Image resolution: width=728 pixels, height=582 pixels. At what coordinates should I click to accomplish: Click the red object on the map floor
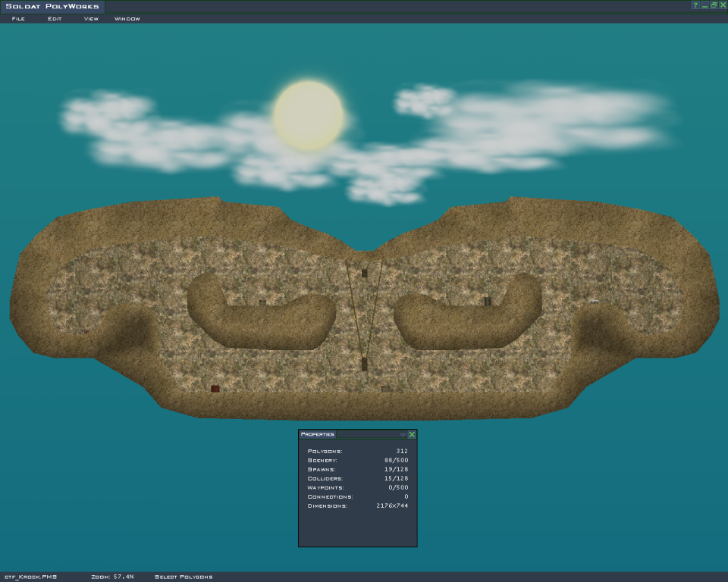click(215, 389)
